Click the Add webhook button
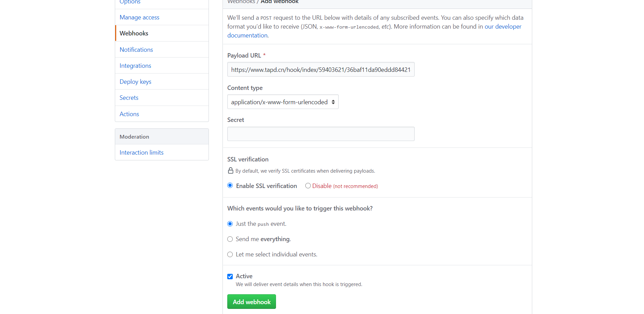This screenshot has height=314, width=644. (251, 301)
